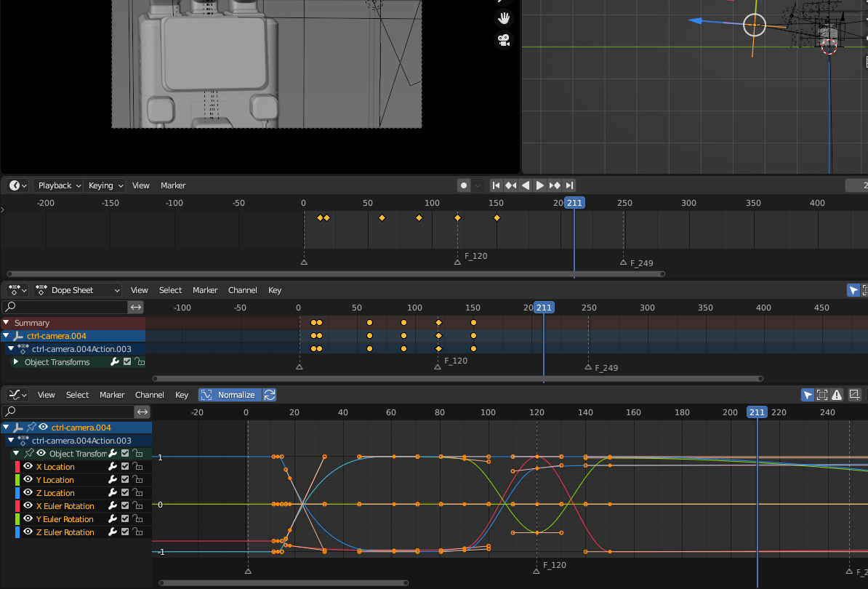The image size is (868, 589).
Task: Enable only-show-errors warning filter in Graph Editor
Action: tap(837, 395)
